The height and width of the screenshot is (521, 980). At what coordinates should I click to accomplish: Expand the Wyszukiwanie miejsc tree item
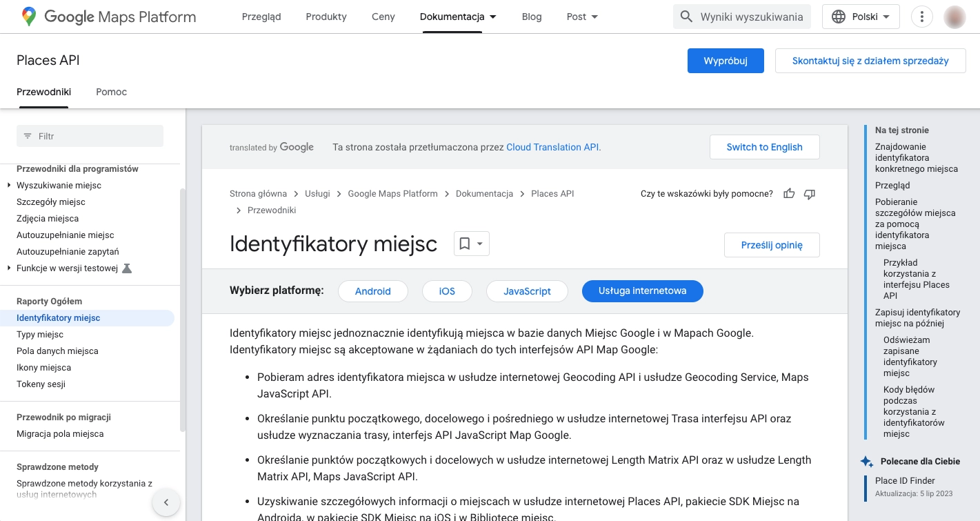[9, 186]
